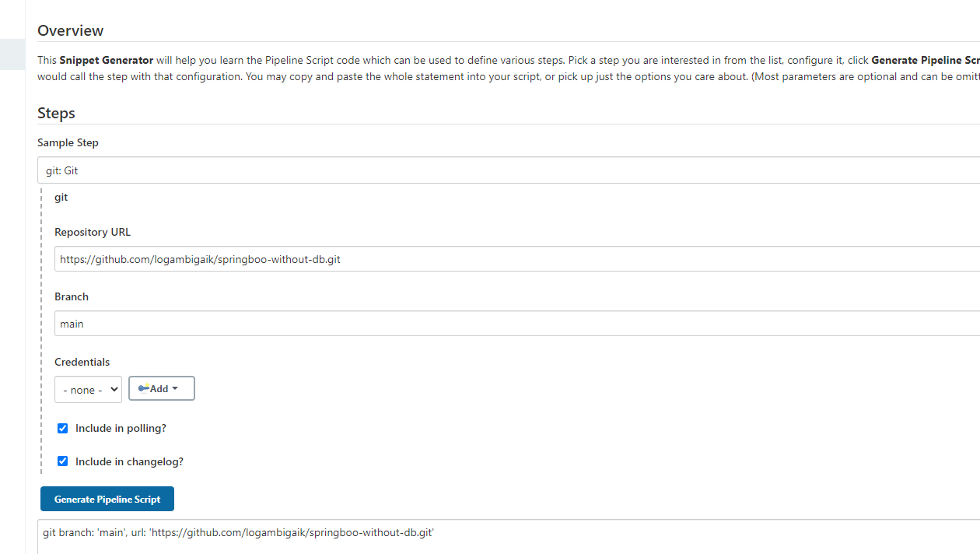
Task: Click the Overview section heading
Action: coord(70,30)
